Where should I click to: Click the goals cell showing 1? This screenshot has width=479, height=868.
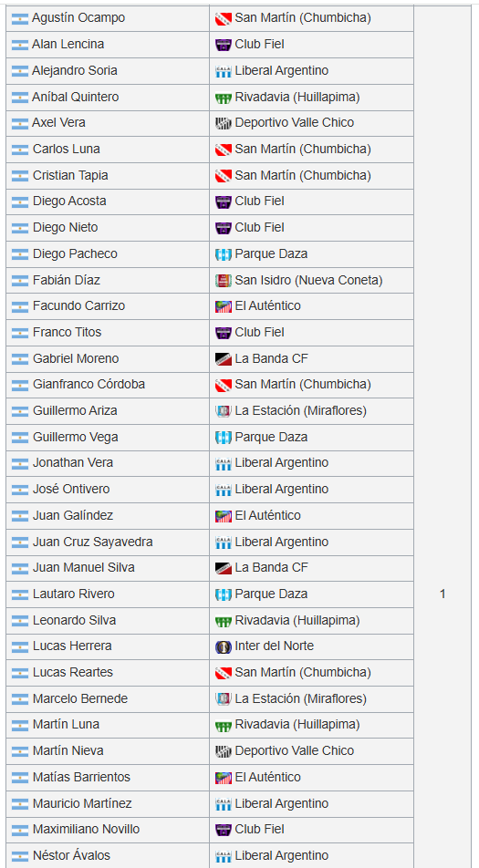point(443,594)
